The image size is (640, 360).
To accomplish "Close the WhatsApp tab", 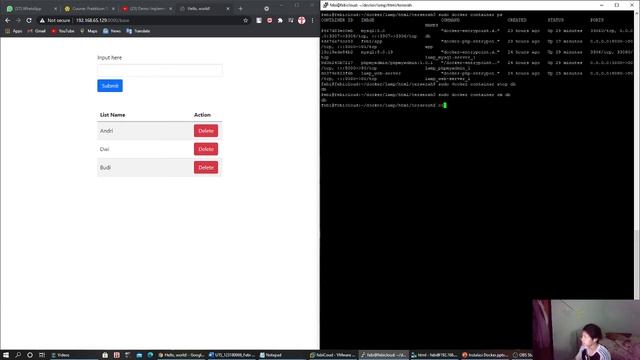I will pos(56,9).
